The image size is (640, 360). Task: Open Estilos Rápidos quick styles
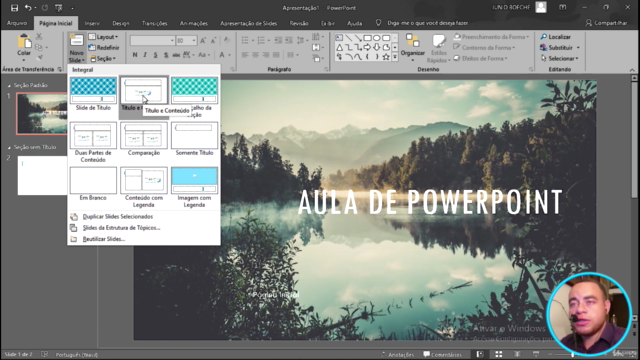coord(438,49)
